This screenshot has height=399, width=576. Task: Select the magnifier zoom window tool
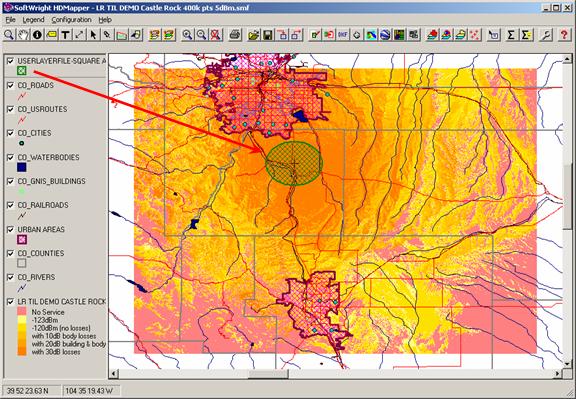(9, 35)
